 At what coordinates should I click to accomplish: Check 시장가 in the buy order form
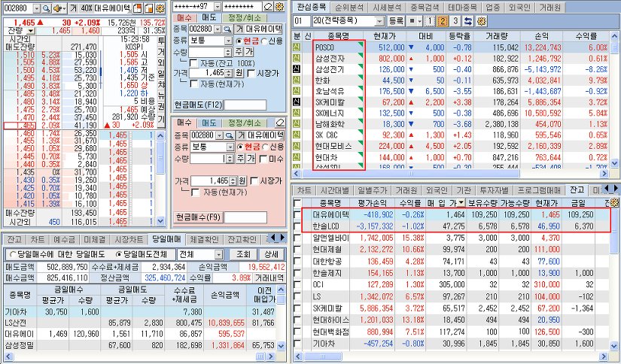pyautogui.click(x=254, y=180)
